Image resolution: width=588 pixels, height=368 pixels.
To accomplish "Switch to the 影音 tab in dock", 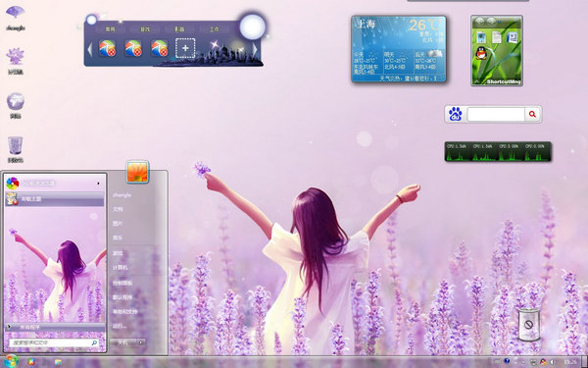I will click(x=179, y=29).
